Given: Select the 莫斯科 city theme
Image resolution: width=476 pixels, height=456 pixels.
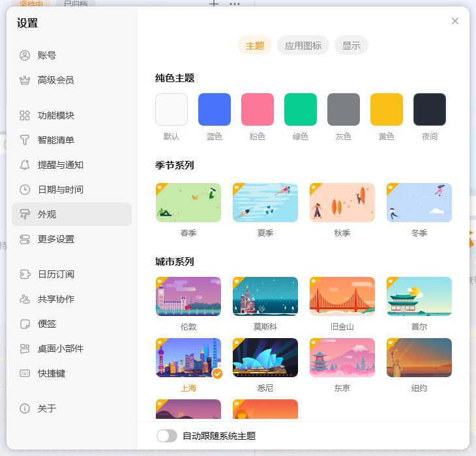Looking at the screenshot, I should (265, 296).
